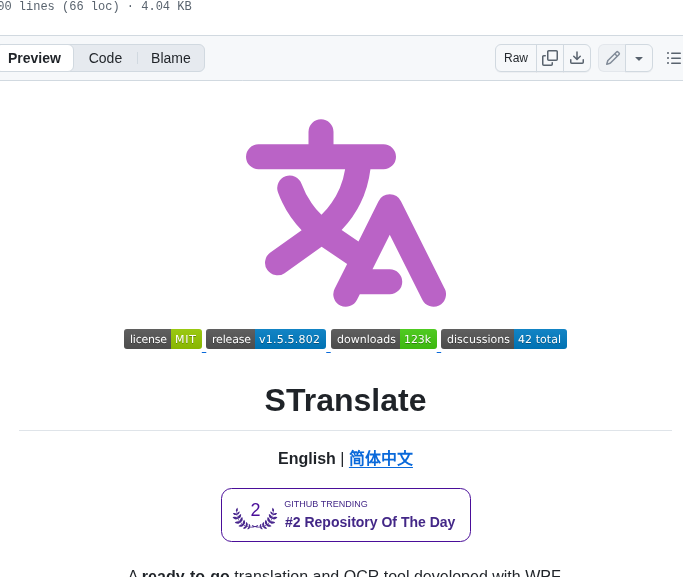Switch to 简体中文 readme link

click(381, 459)
